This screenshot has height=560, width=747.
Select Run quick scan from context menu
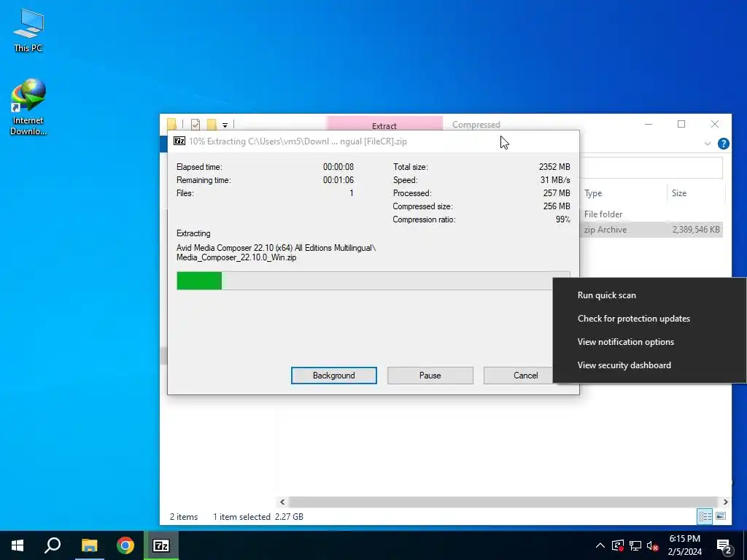pyautogui.click(x=606, y=295)
